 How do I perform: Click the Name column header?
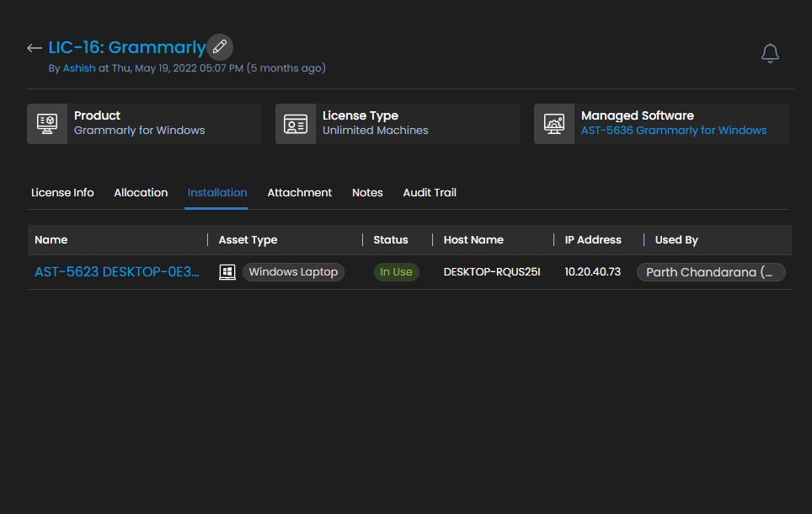[x=51, y=240]
